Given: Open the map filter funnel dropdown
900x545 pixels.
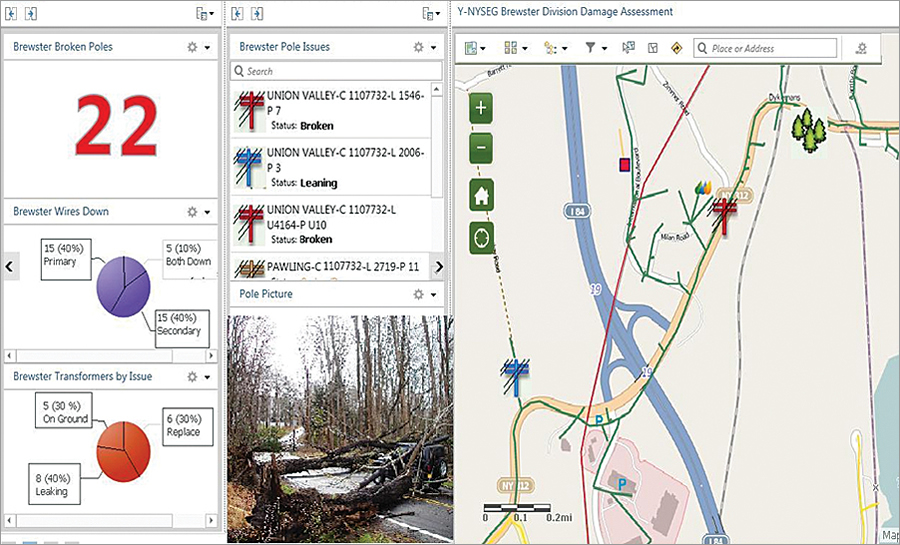Looking at the screenshot, I should click(x=595, y=48).
